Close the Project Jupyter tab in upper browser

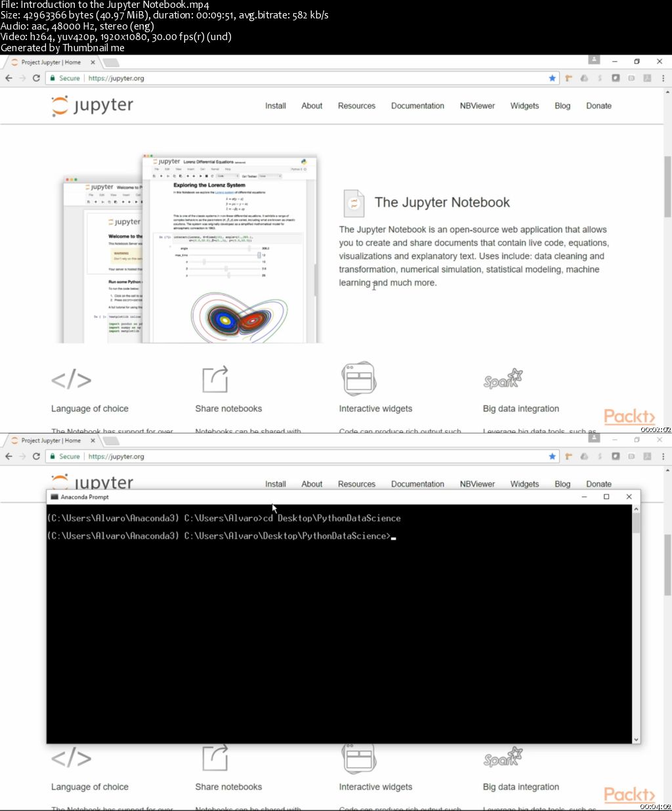(x=93, y=62)
